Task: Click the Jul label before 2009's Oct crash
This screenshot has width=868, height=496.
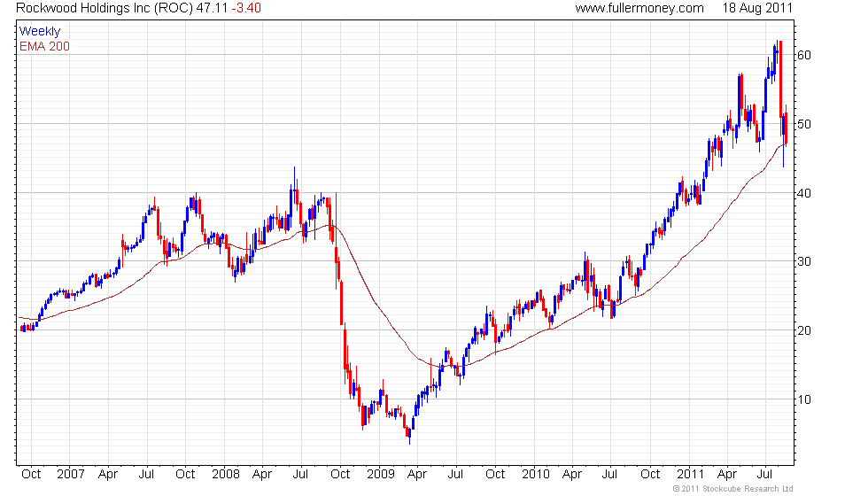Action: coord(300,475)
